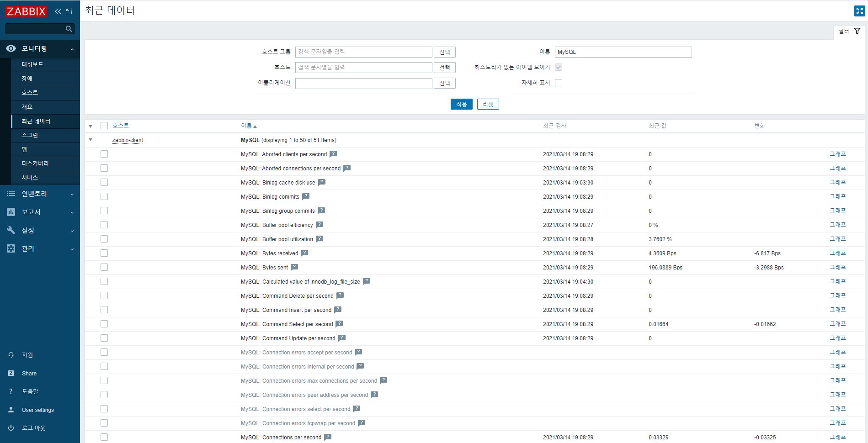Check the Connections per second row

coord(104,437)
